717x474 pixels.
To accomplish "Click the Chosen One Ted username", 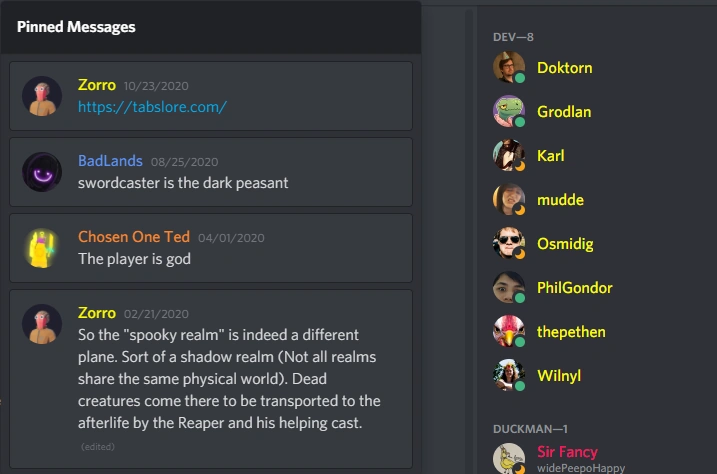I will click(134, 237).
